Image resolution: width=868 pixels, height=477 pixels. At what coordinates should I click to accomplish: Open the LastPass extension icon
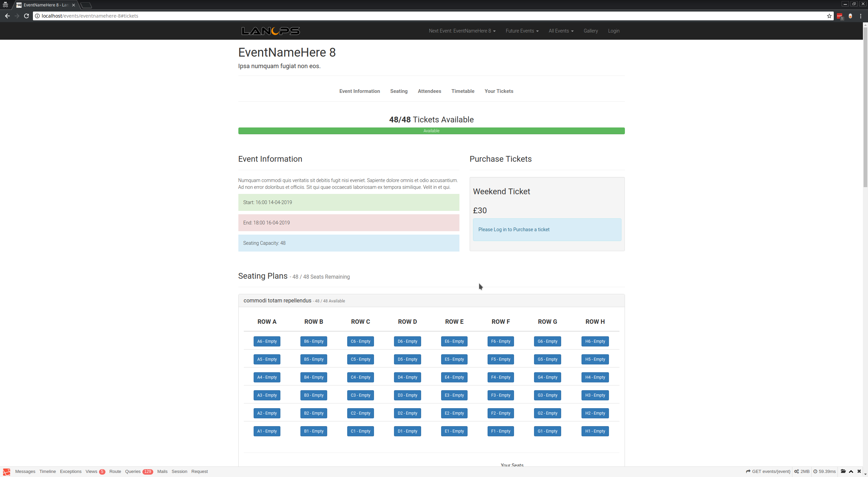[x=840, y=16]
